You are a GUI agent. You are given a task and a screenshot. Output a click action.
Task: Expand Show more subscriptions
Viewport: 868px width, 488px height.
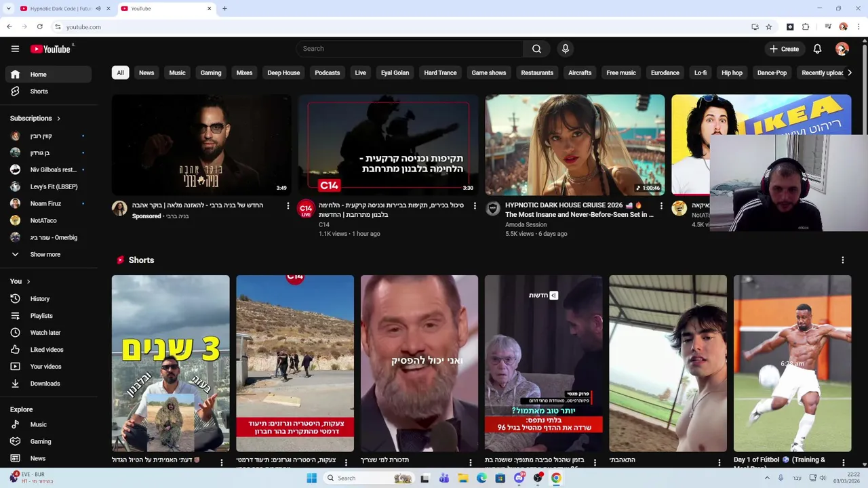[x=47, y=255]
